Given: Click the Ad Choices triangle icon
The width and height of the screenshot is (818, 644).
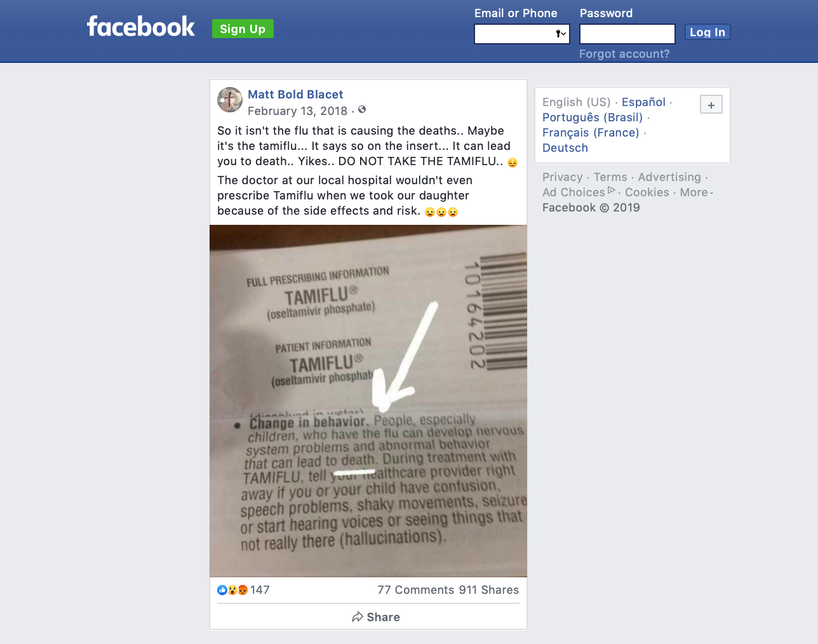Looking at the screenshot, I should coord(612,191).
